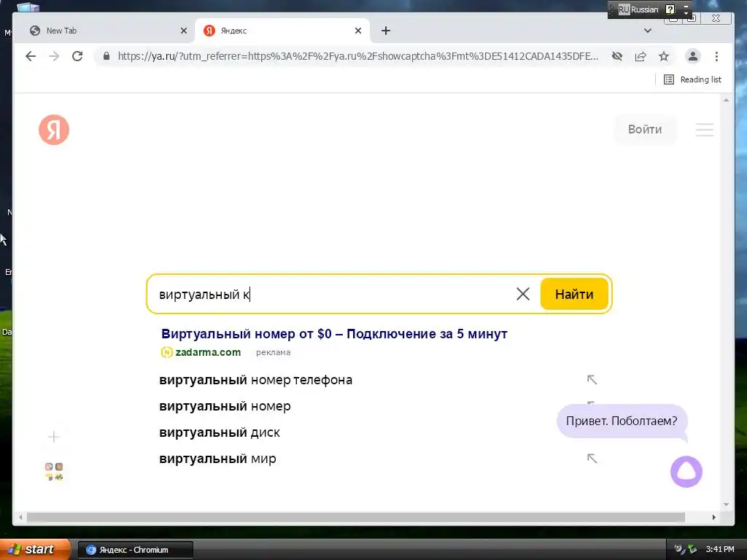Click the Войти login button
Screen dimensions: 747x560
coord(645,130)
